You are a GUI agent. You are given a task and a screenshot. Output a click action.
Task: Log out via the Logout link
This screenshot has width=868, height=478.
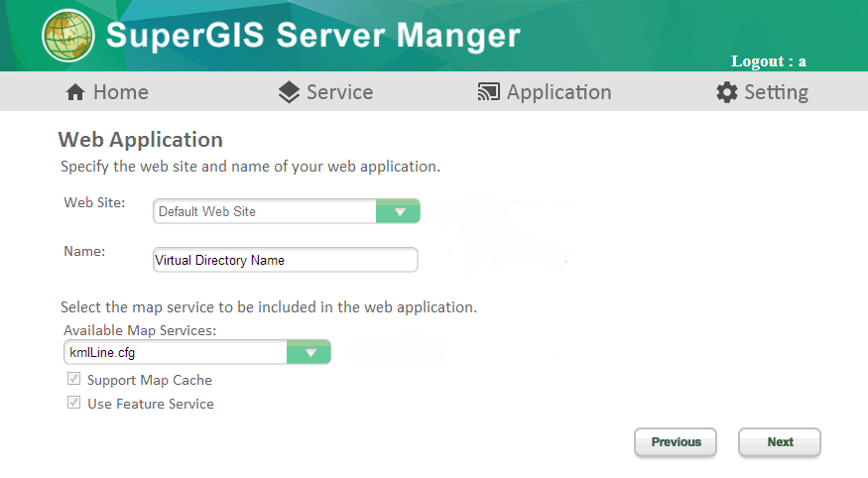[769, 61]
